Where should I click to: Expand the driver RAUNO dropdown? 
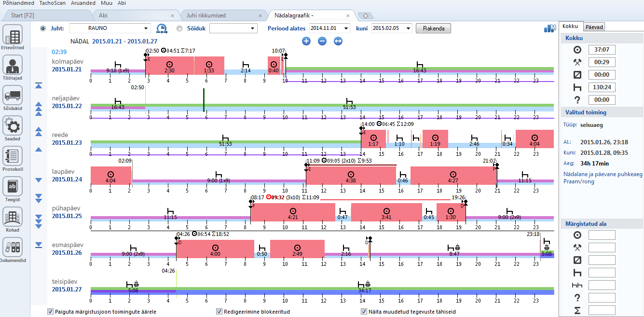(146, 28)
